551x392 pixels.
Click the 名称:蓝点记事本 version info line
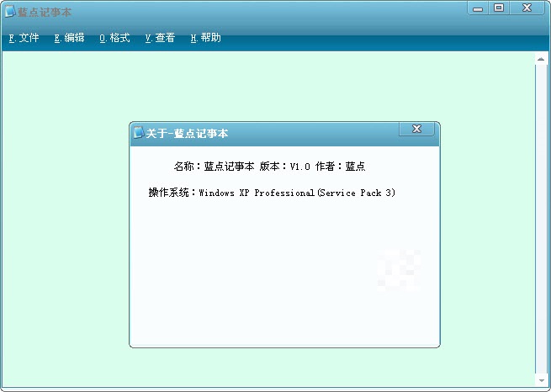pyautogui.click(x=269, y=167)
